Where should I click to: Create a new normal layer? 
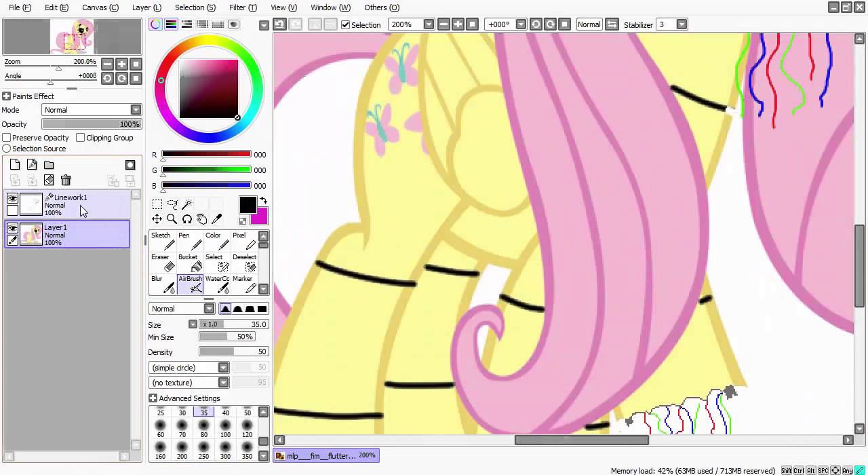15,164
